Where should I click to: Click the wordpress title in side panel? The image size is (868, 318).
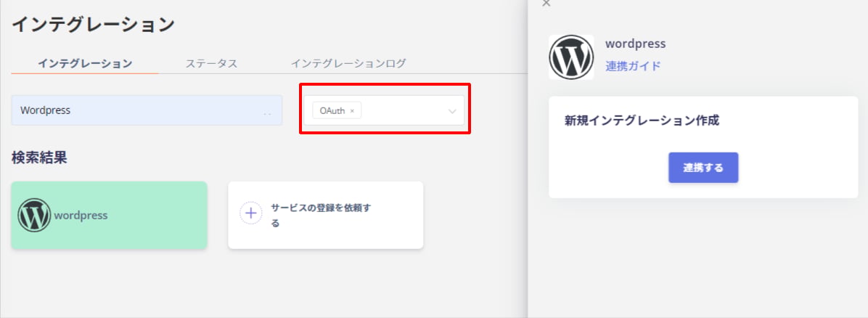point(636,44)
